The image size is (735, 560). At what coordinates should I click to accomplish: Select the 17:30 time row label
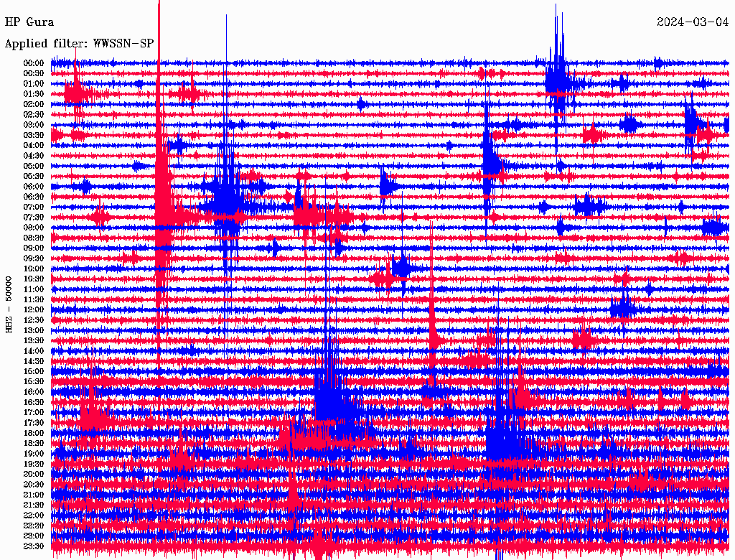tap(33, 423)
